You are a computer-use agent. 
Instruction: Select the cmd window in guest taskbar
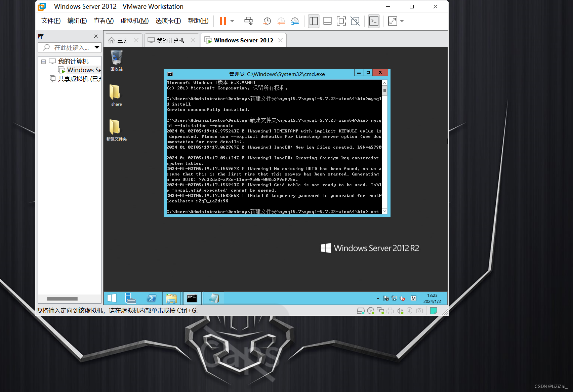192,298
